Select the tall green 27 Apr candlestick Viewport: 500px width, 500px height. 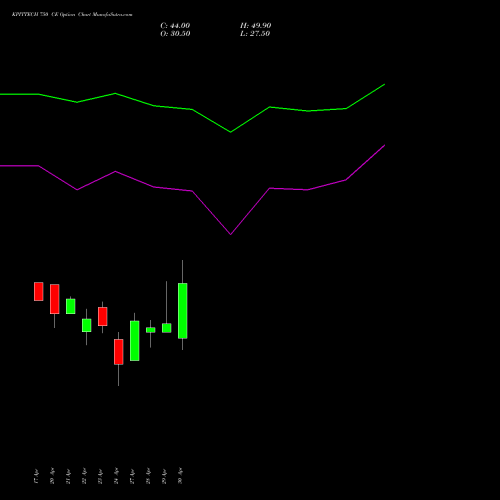coord(135,341)
